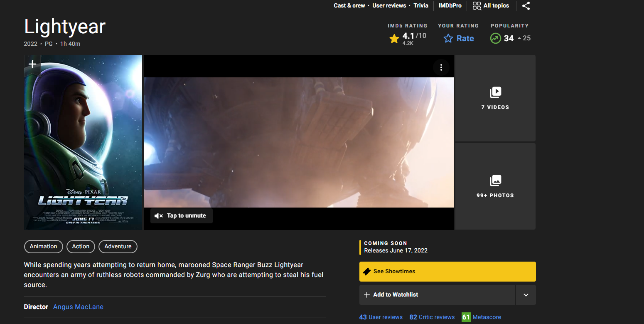644x324 pixels.
Task: View the 82 Critic reviews
Action: (432, 317)
